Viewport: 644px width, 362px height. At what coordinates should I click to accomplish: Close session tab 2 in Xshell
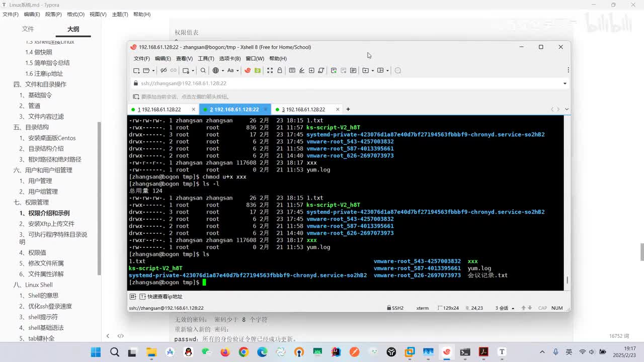tap(266, 109)
